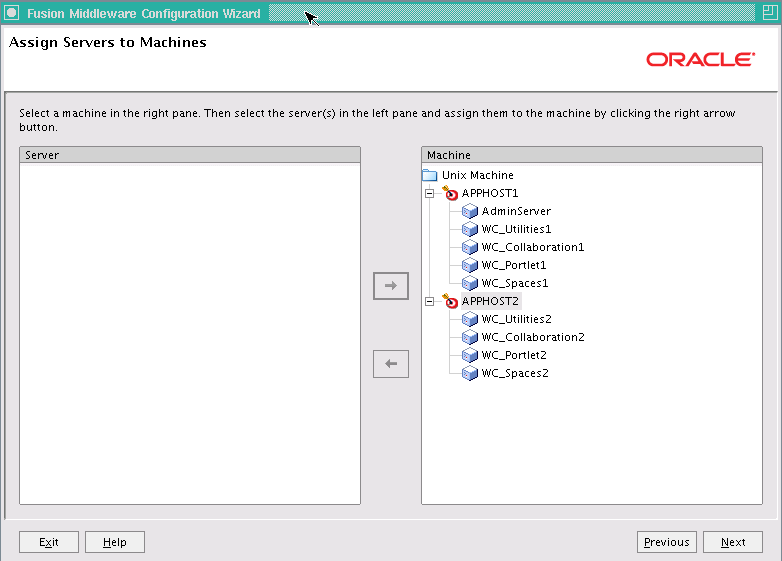Click the WC_Utilities1 server cube icon
Viewport: 782px width, 561px height.
pos(470,229)
